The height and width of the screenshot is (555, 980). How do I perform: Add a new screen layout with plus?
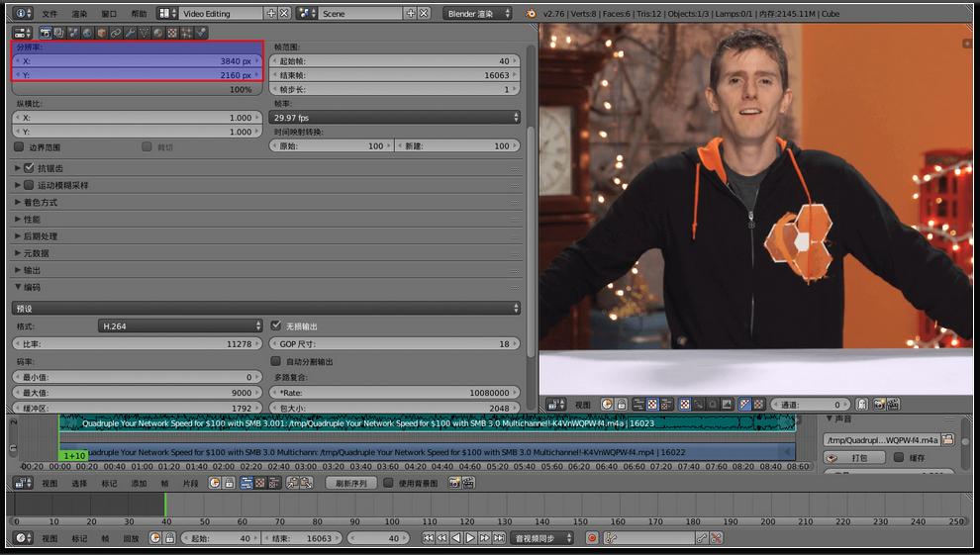[x=270, y=13]
